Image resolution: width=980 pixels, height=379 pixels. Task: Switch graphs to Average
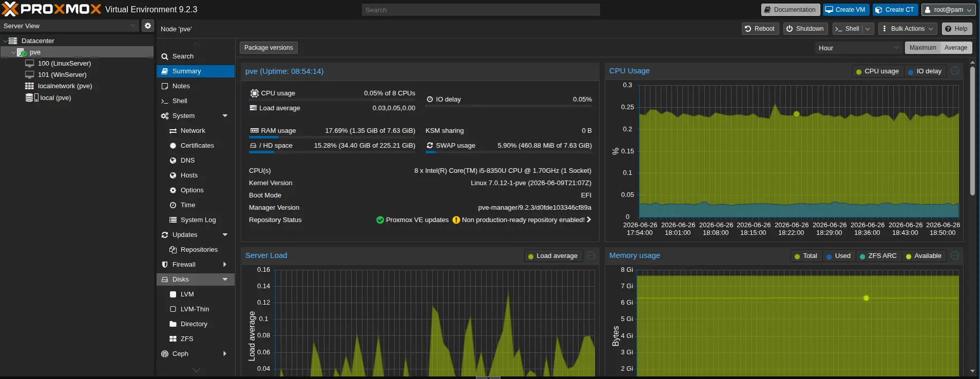click(x=956, y=48)
